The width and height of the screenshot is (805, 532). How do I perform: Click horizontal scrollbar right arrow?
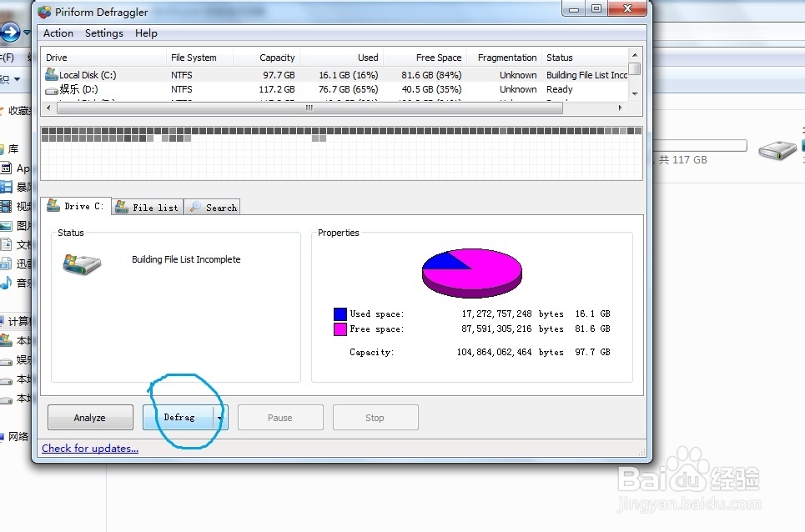[x=620, y=108]
